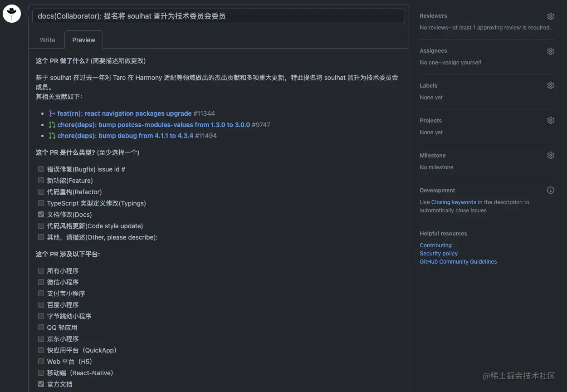
Task: Open Labels settings gear
Action: point(550,86)
